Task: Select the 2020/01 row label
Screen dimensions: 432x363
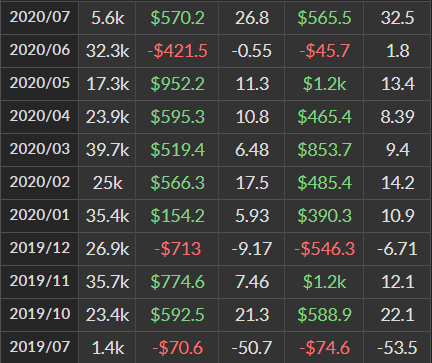Action: (x=40, y=215)
